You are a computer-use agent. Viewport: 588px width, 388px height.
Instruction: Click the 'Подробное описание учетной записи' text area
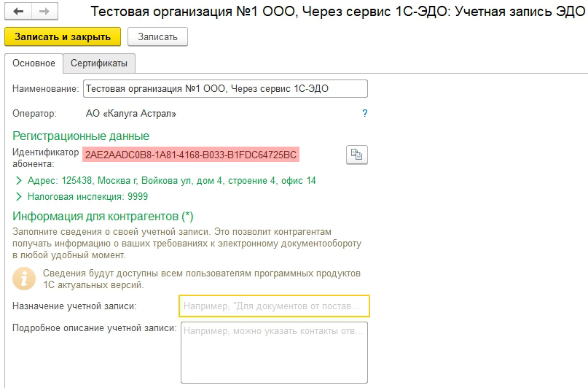click(273, 352)
